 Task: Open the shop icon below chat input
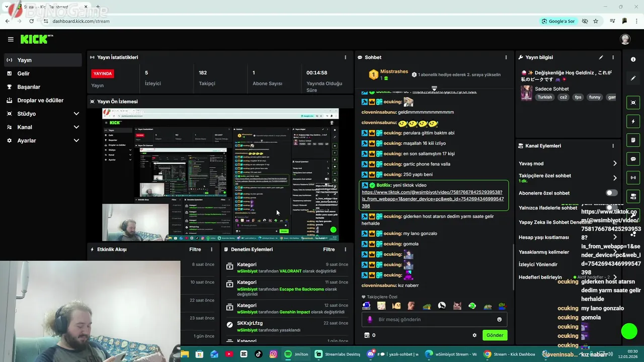tap(367, 335)
